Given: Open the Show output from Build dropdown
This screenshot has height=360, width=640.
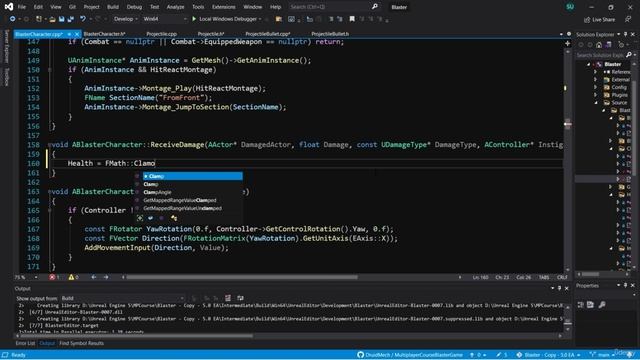Looking at the screenshot, I should point(122,298).
